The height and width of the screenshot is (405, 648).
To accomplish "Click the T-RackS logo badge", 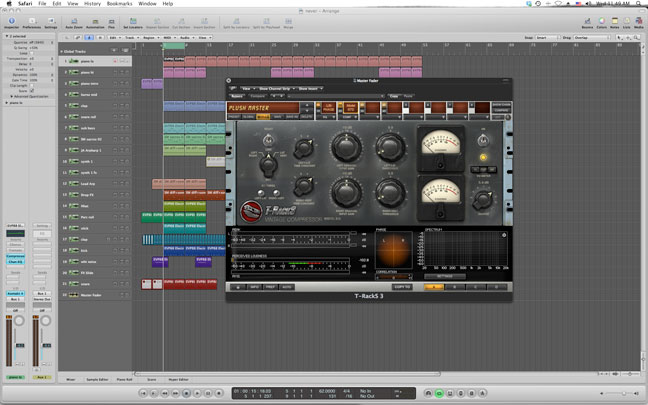I will click(251, 211).
